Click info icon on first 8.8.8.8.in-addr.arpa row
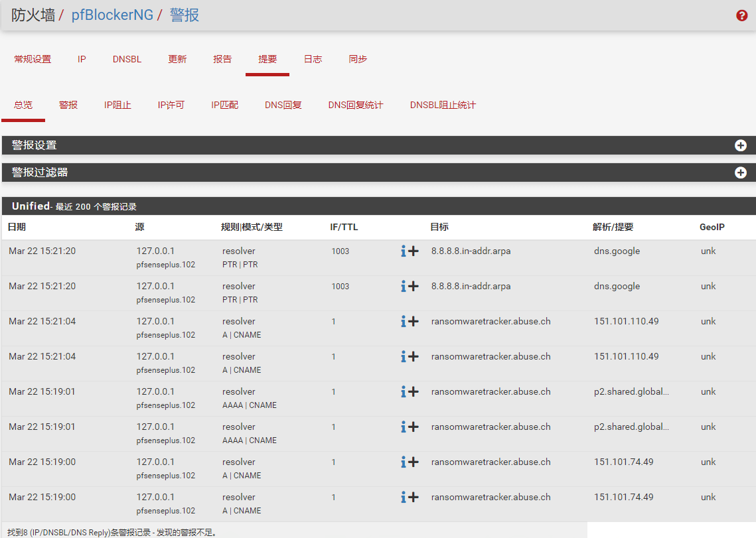 403,251
